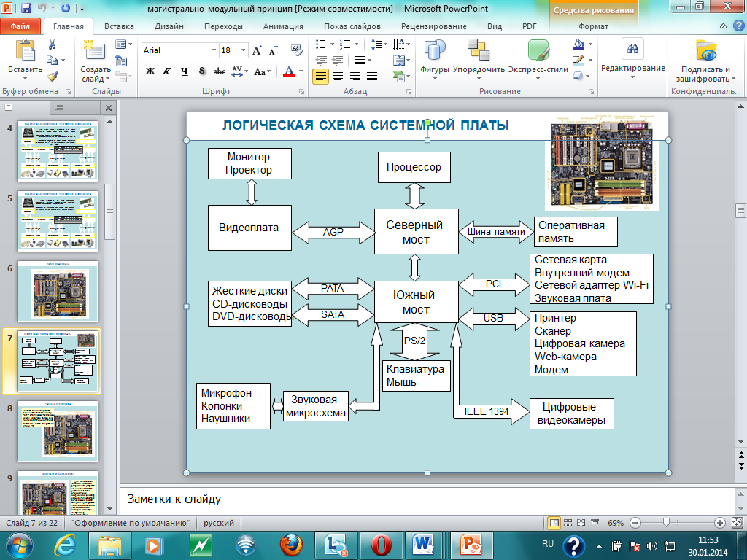
Task: Select the Format Painter brush
Action: tap(53, 75)
